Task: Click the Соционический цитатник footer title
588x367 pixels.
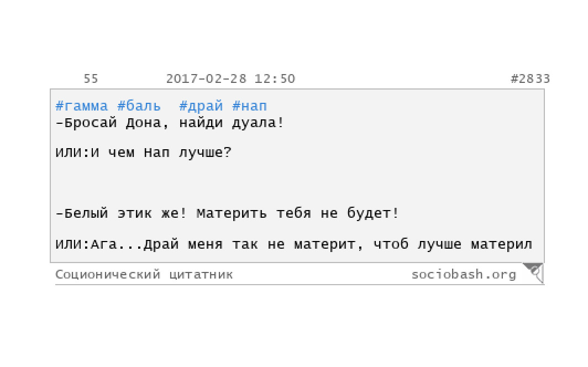Action: [x=144, y=274]
